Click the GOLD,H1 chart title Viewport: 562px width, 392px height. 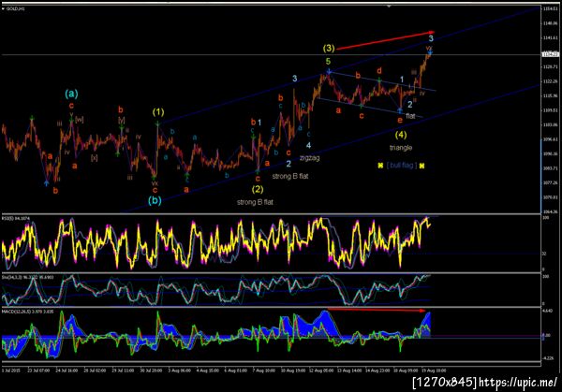coord(15,8)
